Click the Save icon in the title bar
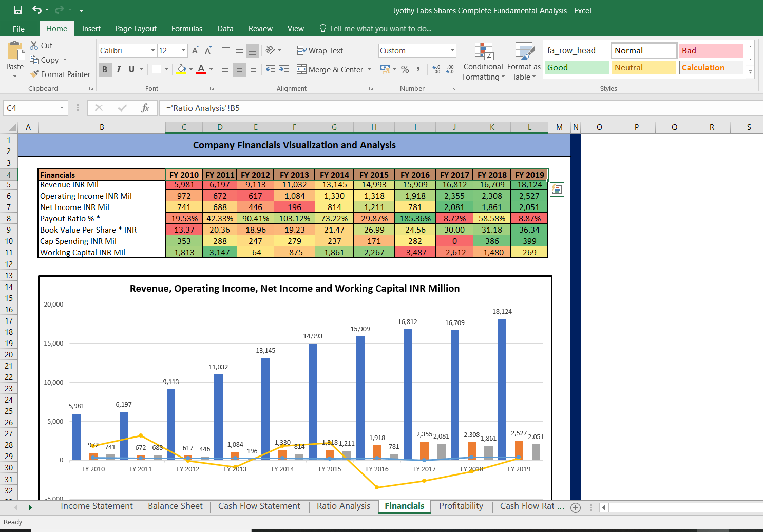The height and width of the screenshot is (532, 763). pos(18,10)
